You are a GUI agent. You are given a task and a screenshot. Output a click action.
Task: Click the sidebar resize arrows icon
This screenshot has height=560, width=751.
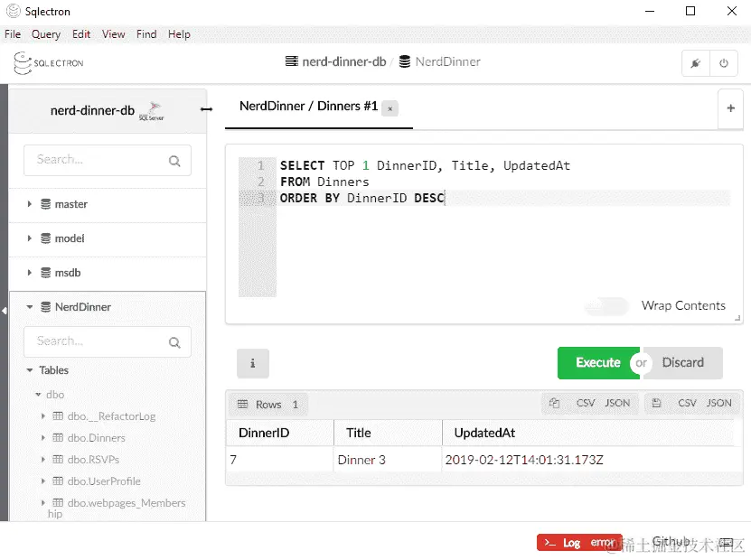click(x=206, y=109)
